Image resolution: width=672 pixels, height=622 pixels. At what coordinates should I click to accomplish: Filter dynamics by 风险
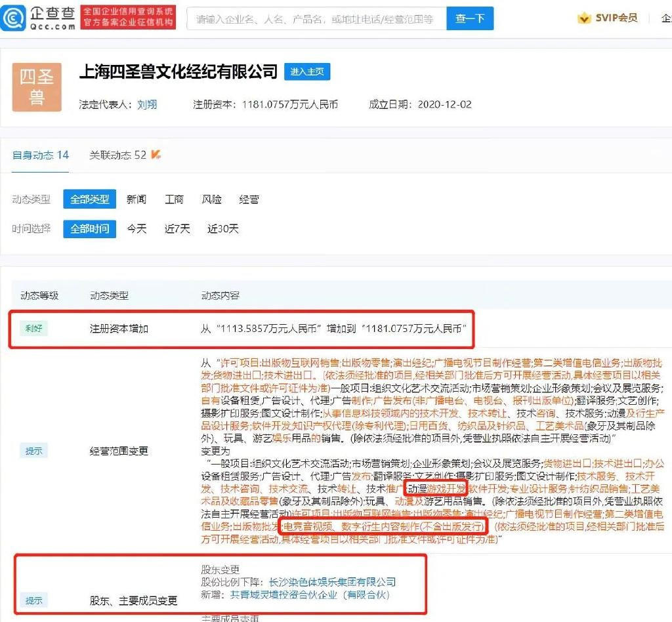click(x=212, y=199)
